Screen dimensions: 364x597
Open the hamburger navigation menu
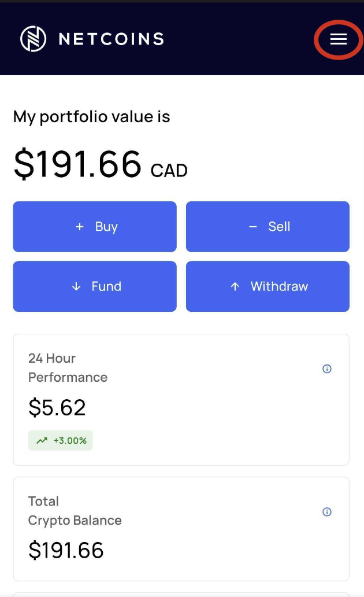click(338, 40)
